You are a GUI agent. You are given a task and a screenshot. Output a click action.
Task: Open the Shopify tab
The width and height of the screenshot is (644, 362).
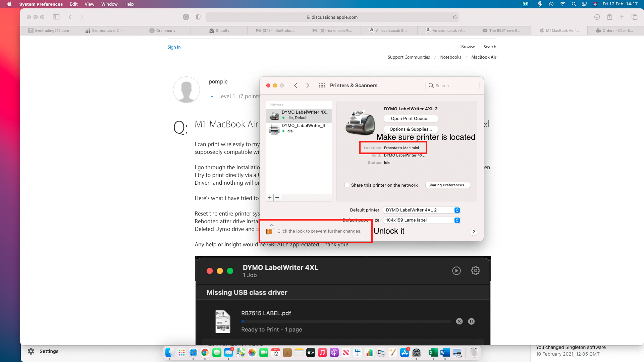pyautogui.click(x=219, y=31)
